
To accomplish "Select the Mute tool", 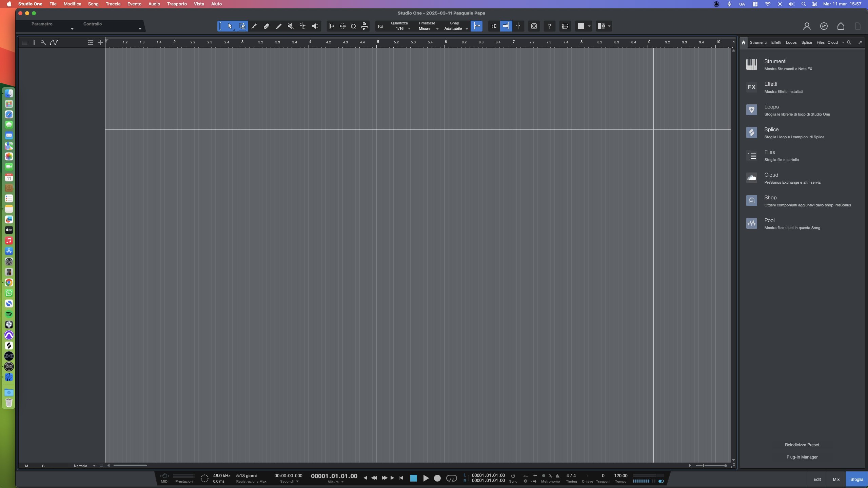I will coord(291,26).
